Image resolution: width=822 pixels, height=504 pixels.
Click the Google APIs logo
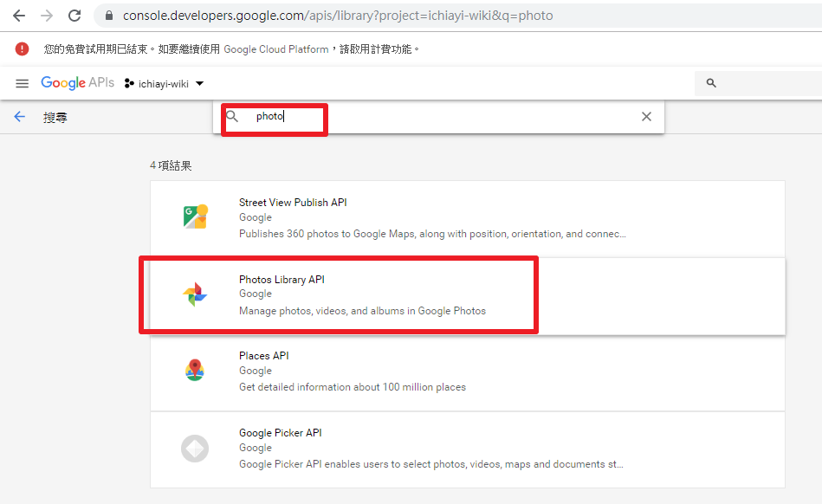[x=78, y=83]
